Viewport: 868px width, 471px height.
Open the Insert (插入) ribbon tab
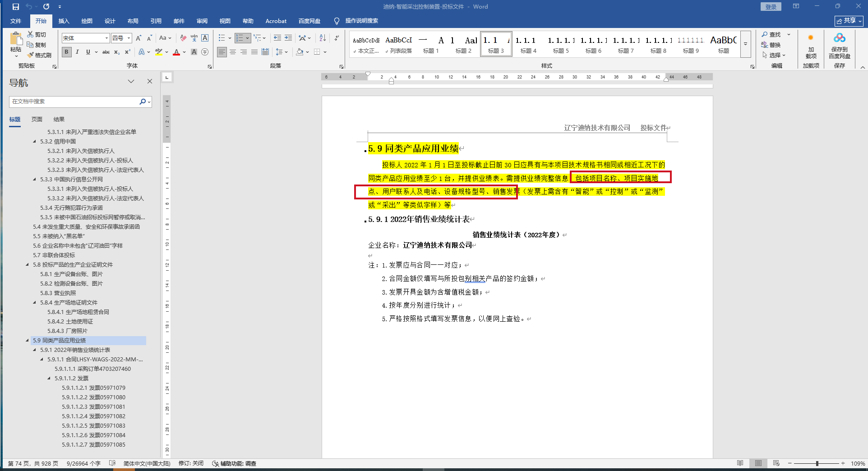tap(64, 21)
